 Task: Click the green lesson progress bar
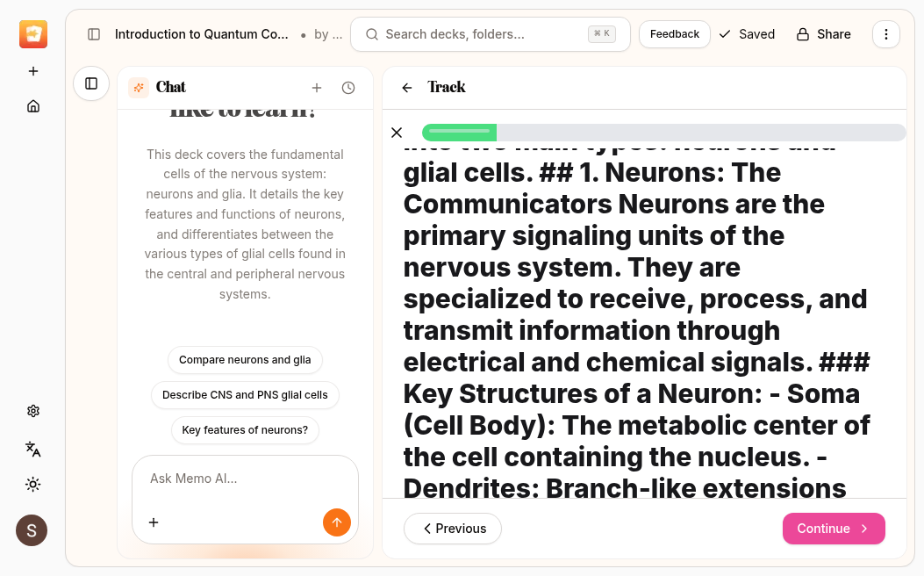click(663, 133)
